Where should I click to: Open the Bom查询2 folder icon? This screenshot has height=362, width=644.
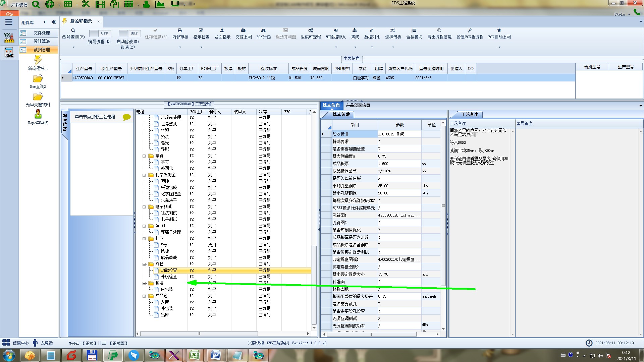pos(38,79)
